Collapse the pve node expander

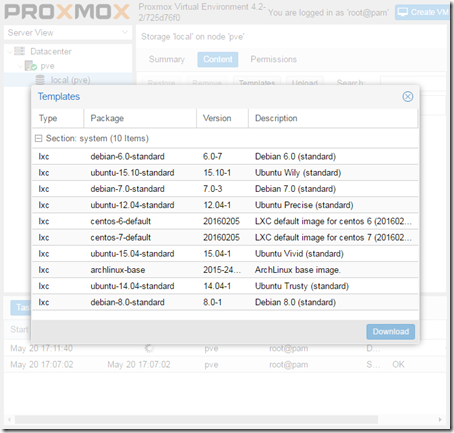pos(20,66)
